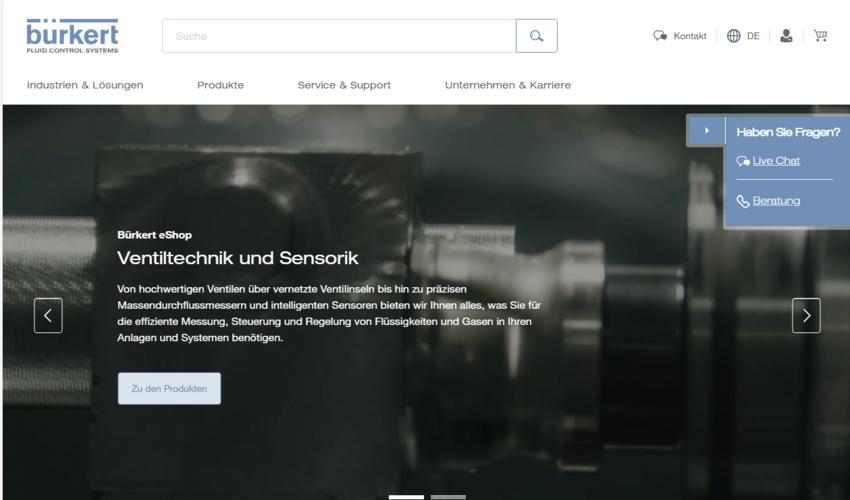Click the Live Chat bubble icon
The height and width of the screenshot is (500, 850).
(743, 161)
